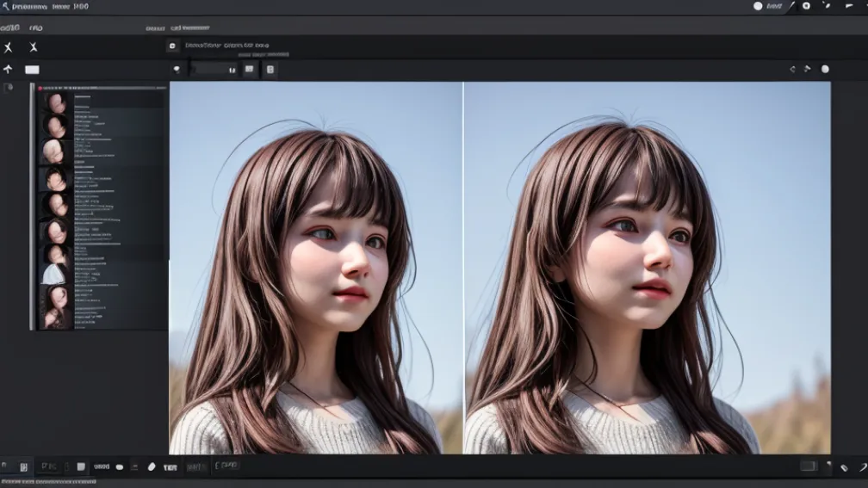Select the first face thumbnail in the list
The width and height of the screenshot is (868, 488).
click(56, 103)
